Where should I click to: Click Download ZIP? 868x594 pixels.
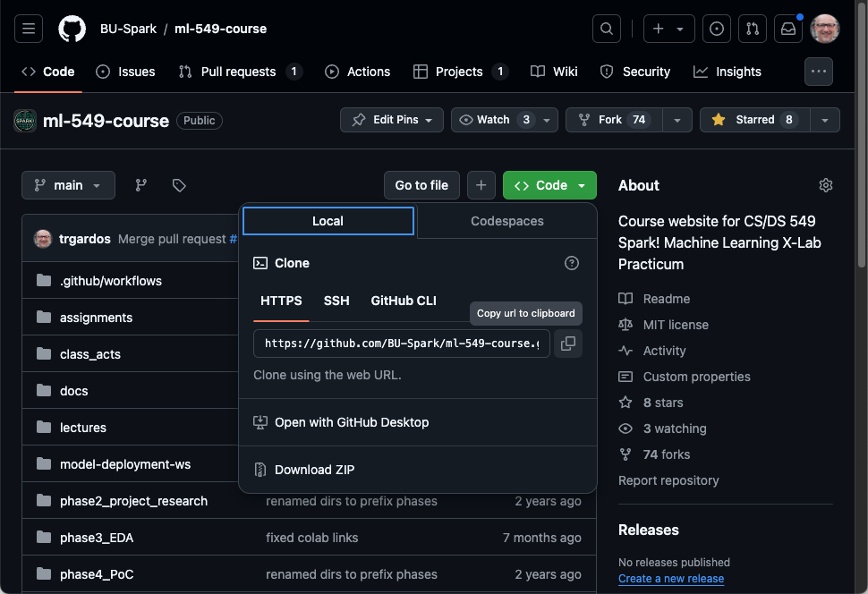[x=314, y=470]
